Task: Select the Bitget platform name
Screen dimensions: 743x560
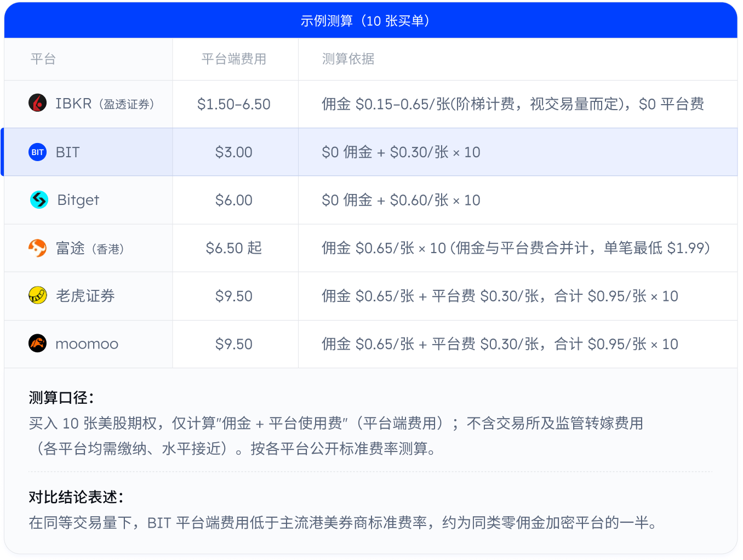Action: pos(78,200)
